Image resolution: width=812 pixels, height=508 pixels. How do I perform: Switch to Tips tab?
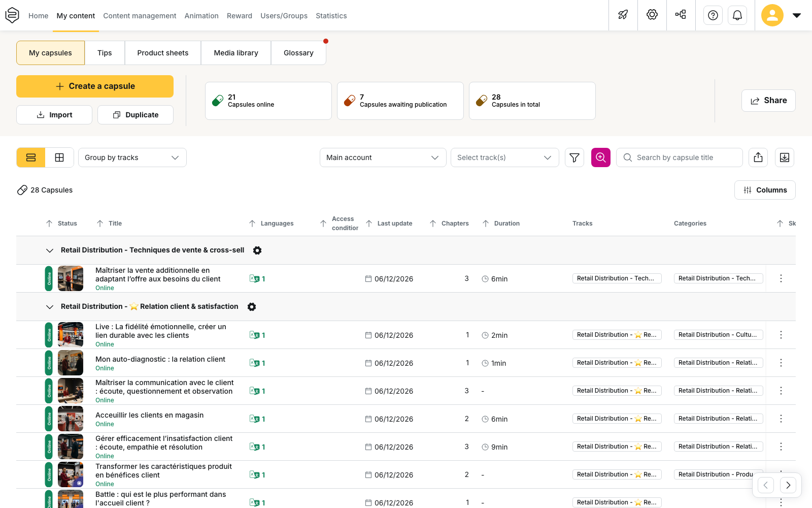tap(105, 53)
